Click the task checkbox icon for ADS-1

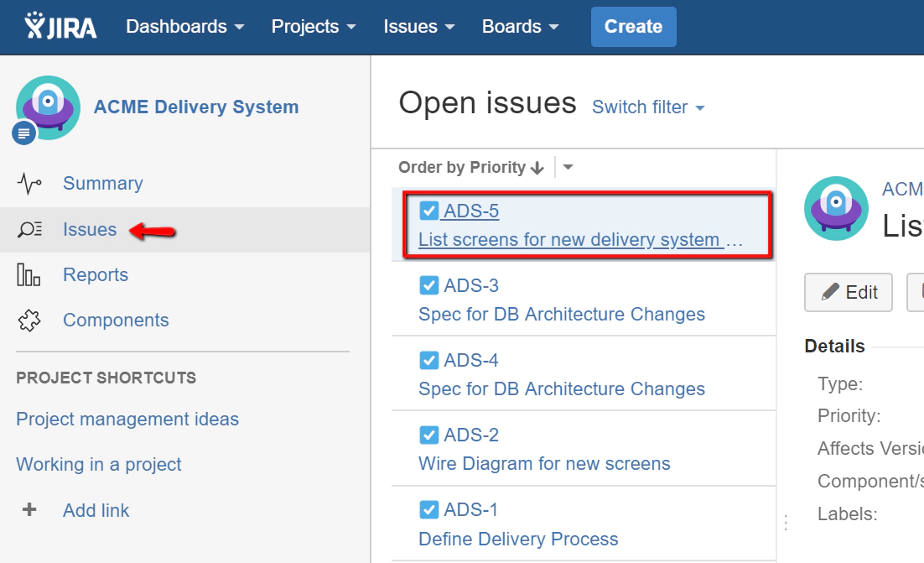coord(428,509)
